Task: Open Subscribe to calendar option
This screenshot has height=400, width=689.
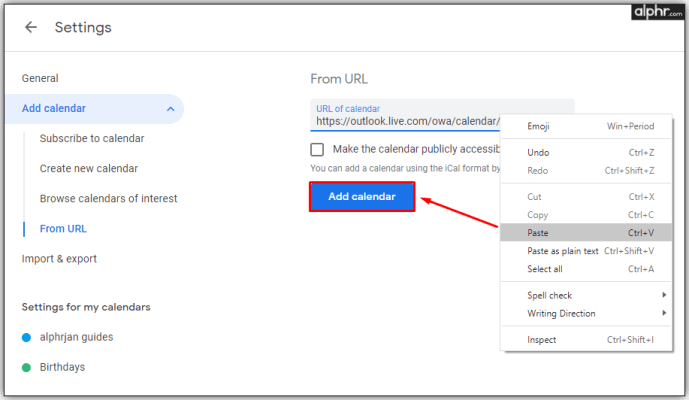Action: pos(92,138)
